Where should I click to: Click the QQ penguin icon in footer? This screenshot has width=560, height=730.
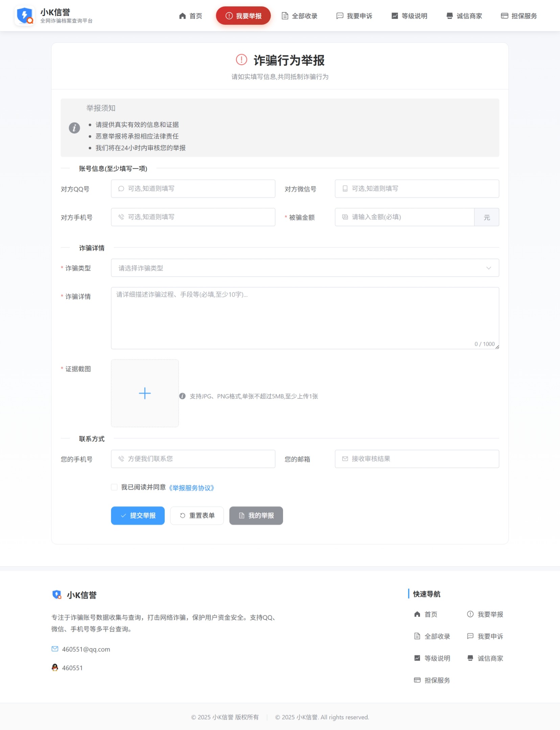pyautogui.click(x=55, y=667)
